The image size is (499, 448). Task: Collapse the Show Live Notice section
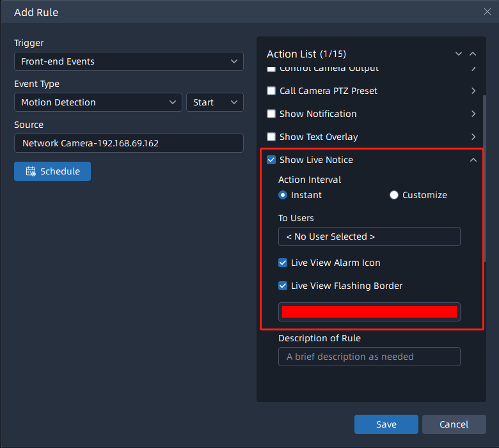click(x=473, y=160)
